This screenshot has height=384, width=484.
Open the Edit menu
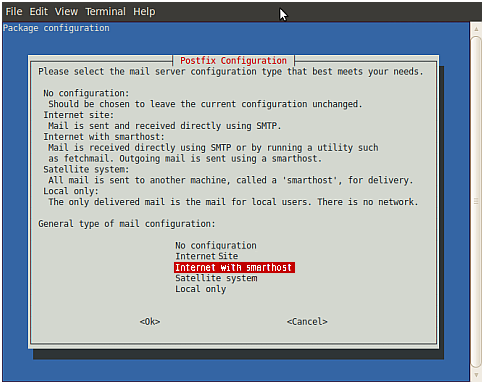(39, 12)
